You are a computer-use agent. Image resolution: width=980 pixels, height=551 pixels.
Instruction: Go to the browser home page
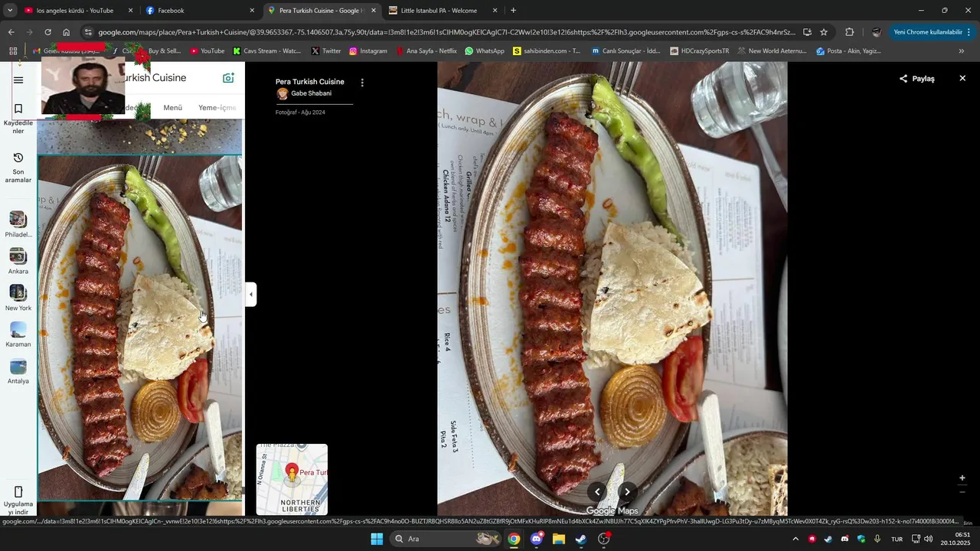click(x=66, y=32)
